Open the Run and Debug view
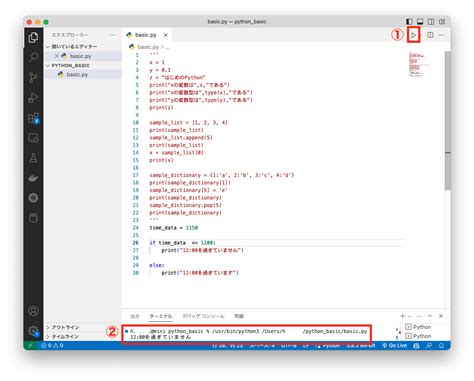The image size is (474, 381). (33, 98)
